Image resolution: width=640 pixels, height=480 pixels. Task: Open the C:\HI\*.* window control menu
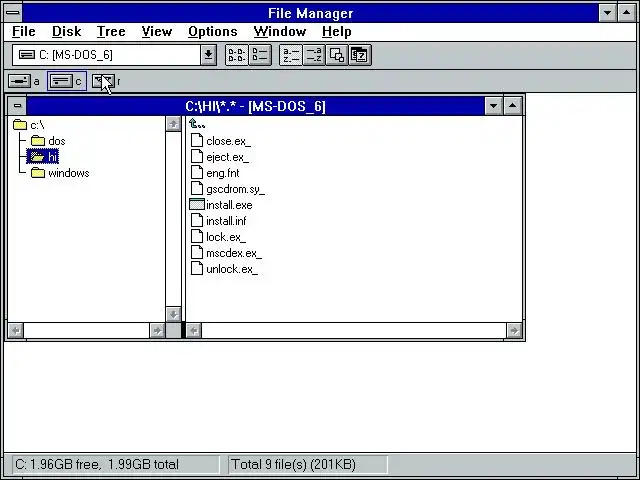(x=17, y=106)
